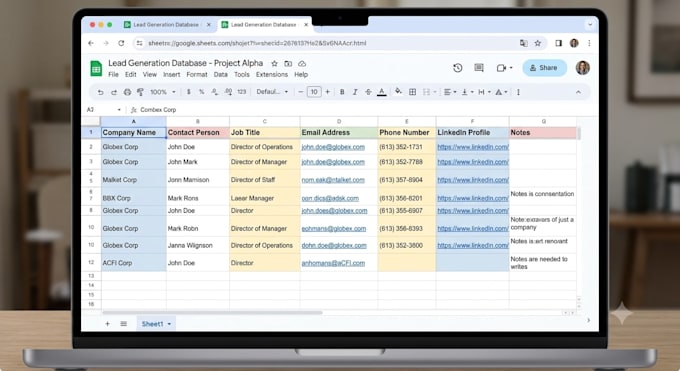Move the document to a folder

(x=288, y=64)
